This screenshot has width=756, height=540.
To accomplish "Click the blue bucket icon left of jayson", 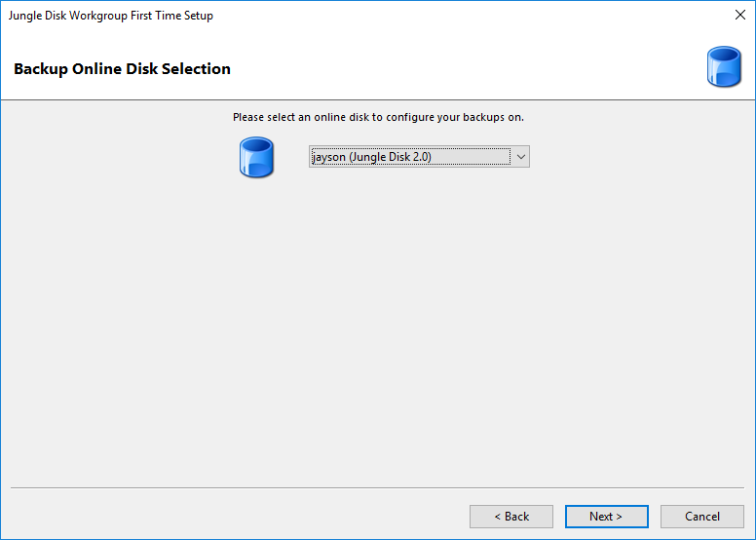I will pyautogui.click(x=256, y=157).
